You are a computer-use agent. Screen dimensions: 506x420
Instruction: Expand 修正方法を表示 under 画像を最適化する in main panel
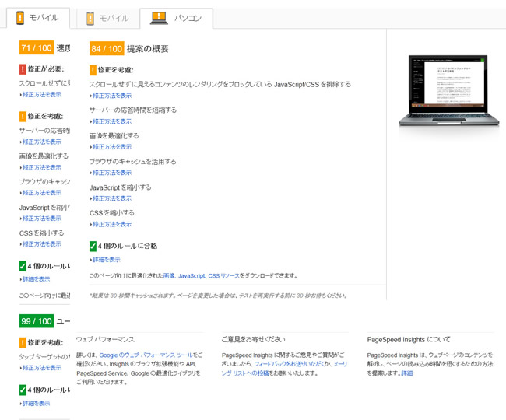pyautogui.click(x=111, y=147)
